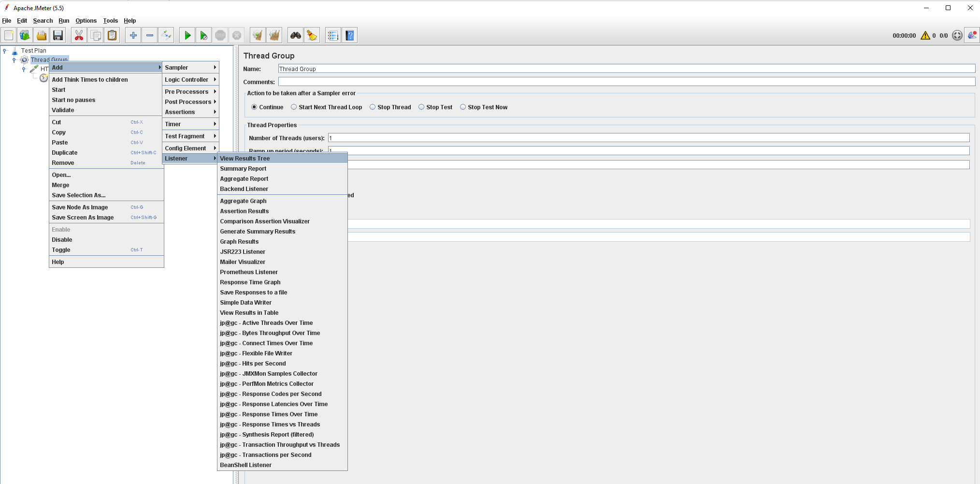This screenshot has height=484, width=980.
Task: Toggle log viewer via warning triangle icon
Action: 926,35
